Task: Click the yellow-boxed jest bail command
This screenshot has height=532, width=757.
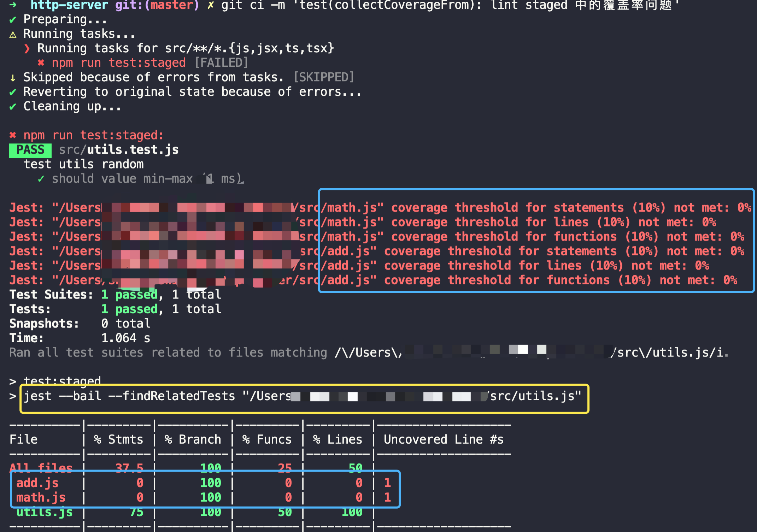Action: [x=304, y=396]
